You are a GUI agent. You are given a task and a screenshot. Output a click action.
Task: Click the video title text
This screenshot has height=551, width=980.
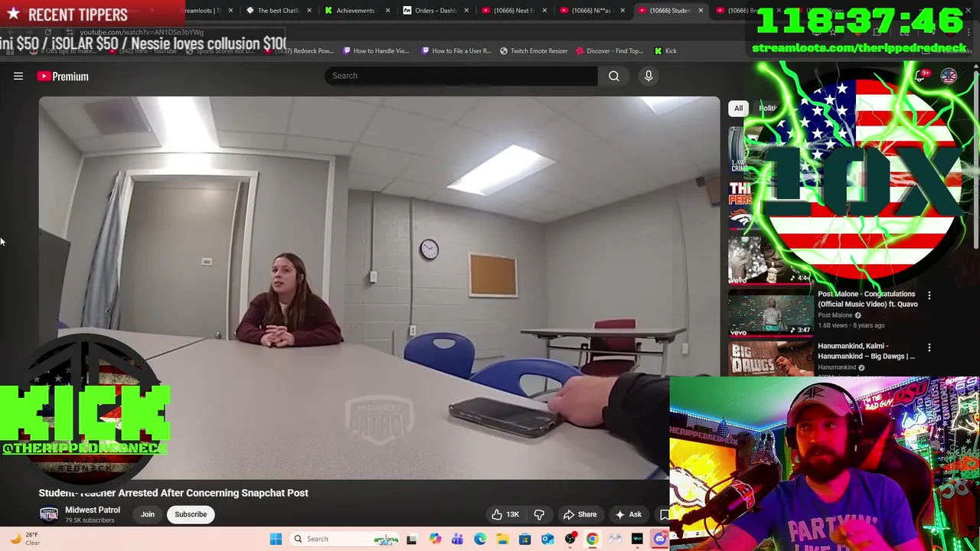pos(174,493)
